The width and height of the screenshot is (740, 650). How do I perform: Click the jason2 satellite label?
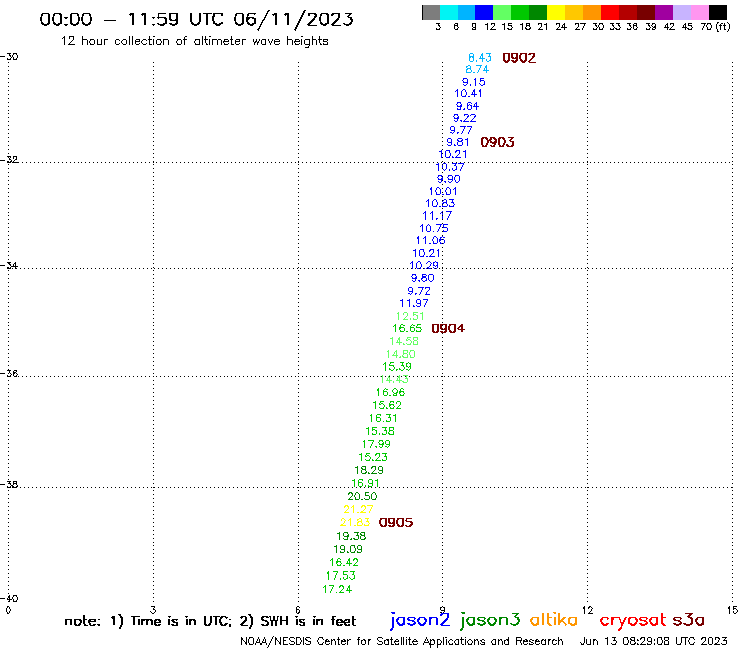(420, 620)
